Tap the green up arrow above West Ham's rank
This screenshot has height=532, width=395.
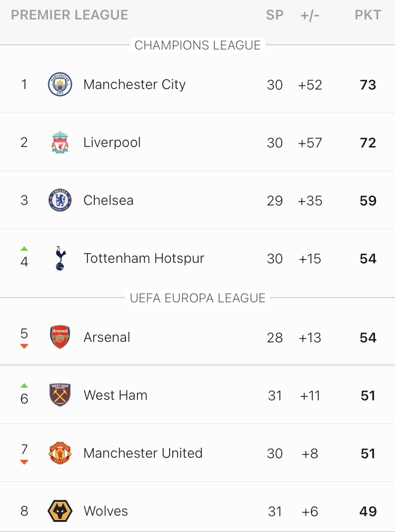click(x=24, y=386)
